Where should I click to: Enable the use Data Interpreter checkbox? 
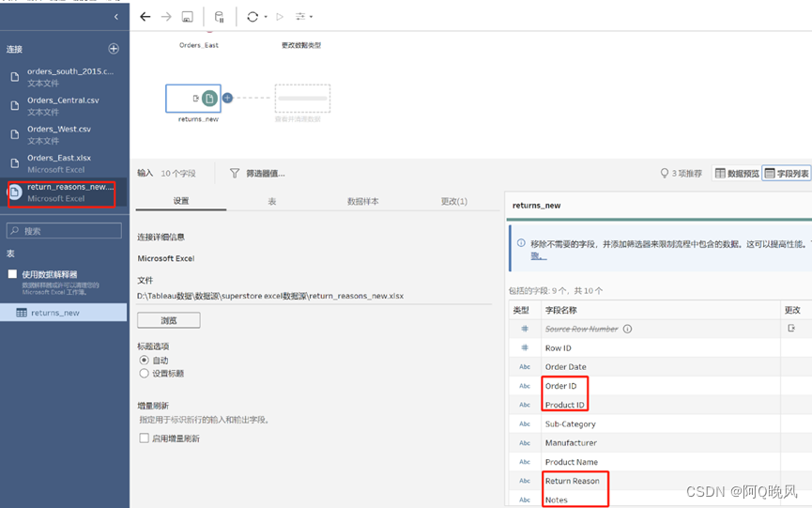click(12, 274)
